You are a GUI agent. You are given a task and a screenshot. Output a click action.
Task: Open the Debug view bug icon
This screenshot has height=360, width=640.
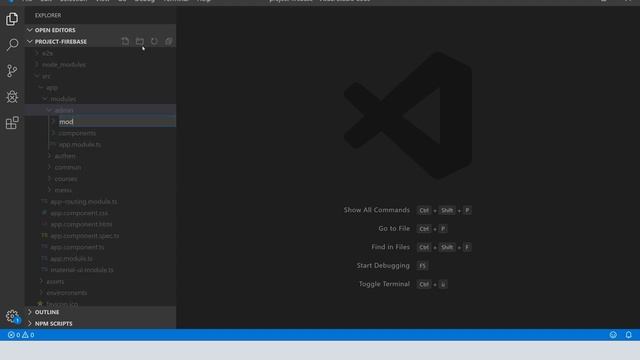(x=12, y=97)
